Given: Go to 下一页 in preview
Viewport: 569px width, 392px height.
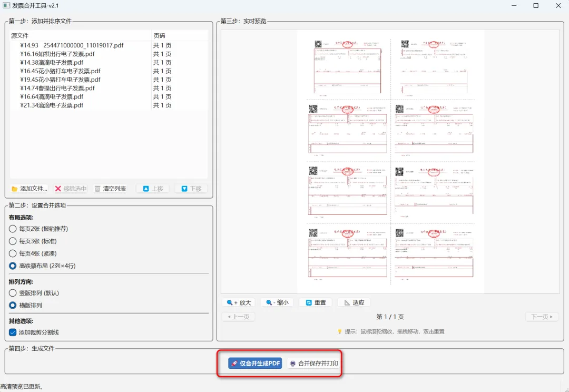Looking at the screenshot, I should pyautogui.click(x=542, y=317).
